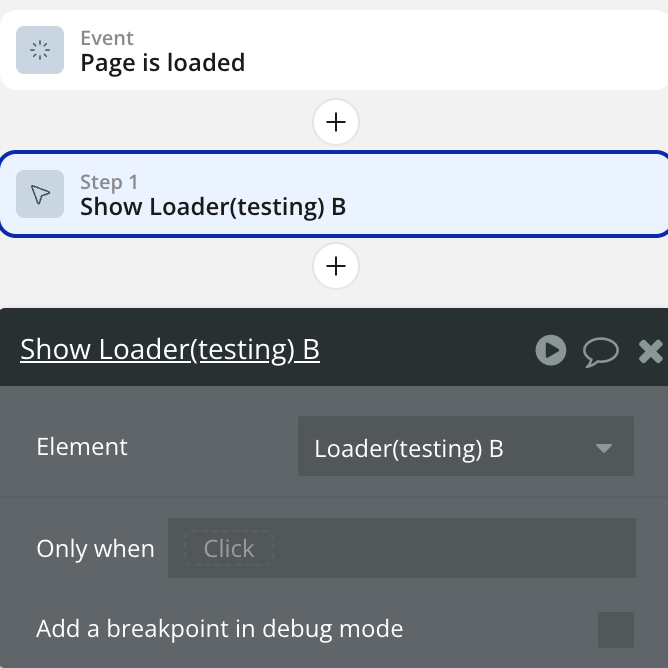Screen dimensions: 668x668
Task: Open the comment bubble for this action
Action: click(x=600, y=350)
